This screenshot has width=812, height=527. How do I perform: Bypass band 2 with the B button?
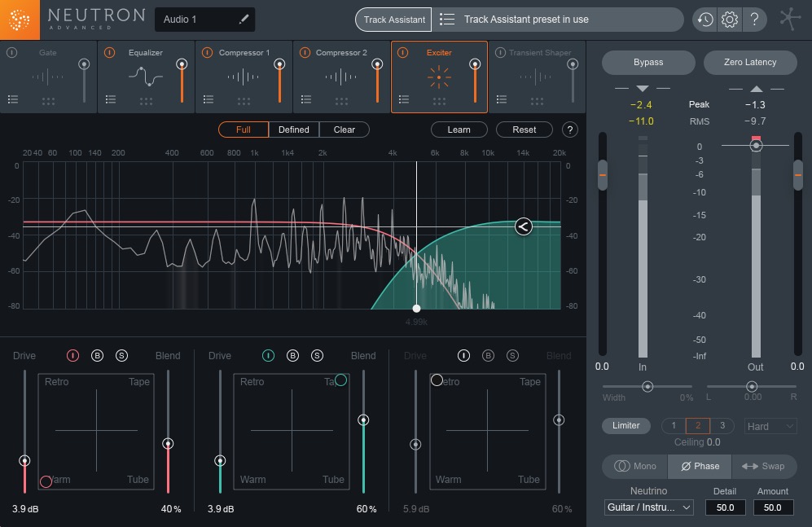click(x=292, y=356)
